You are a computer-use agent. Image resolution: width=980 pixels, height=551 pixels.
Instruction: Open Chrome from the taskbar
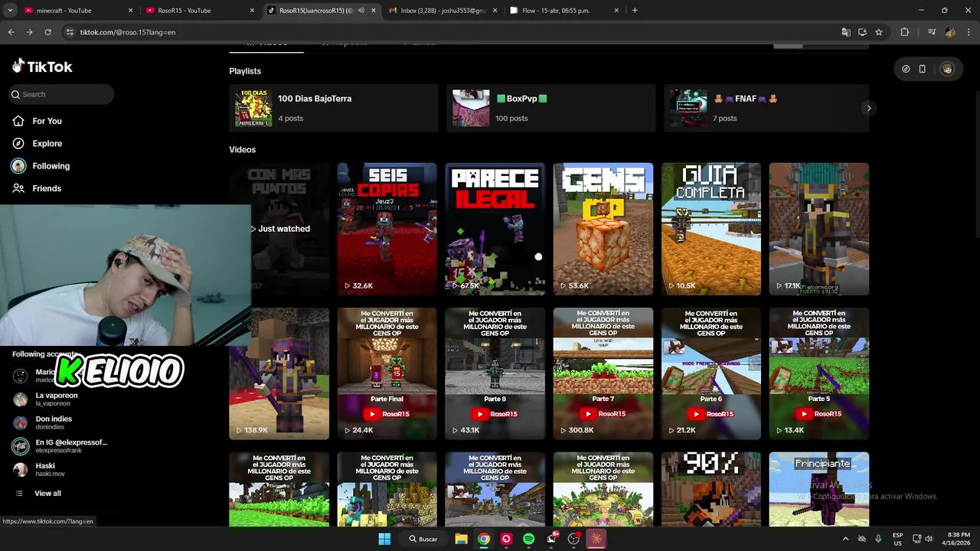coord(484,539)
